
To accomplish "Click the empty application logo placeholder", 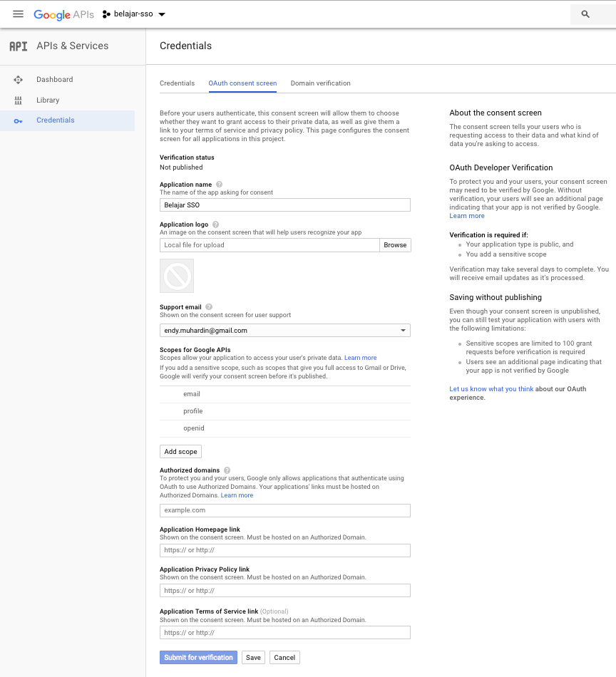I will pyautogui.click(x=177, y=276).
